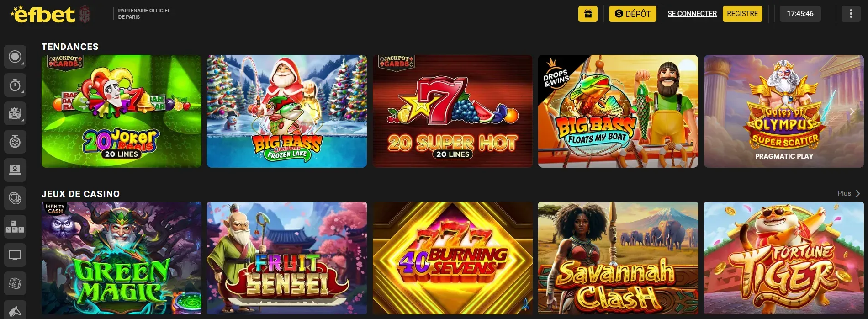Viewport: 868px width, 319px height.
Task: Click the DÉPÔT deposit button
Action: coord(632,14)
